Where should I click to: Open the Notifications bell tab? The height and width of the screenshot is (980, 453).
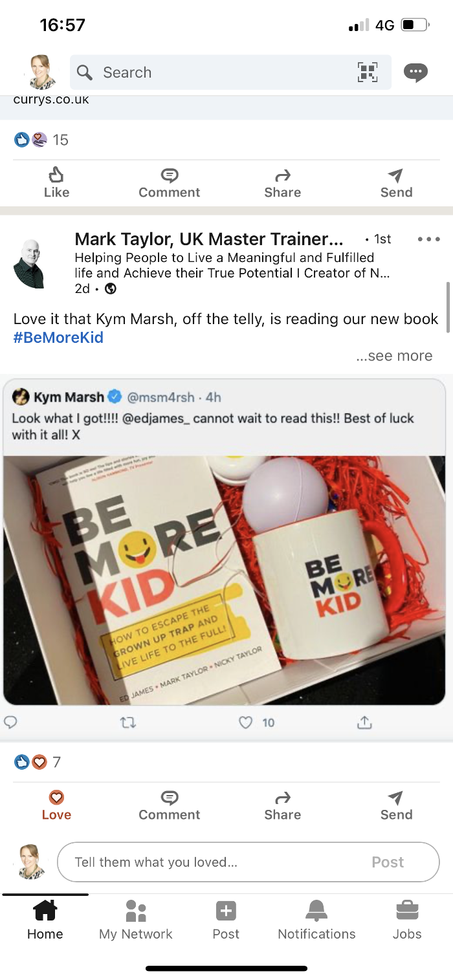coord(316,920)
